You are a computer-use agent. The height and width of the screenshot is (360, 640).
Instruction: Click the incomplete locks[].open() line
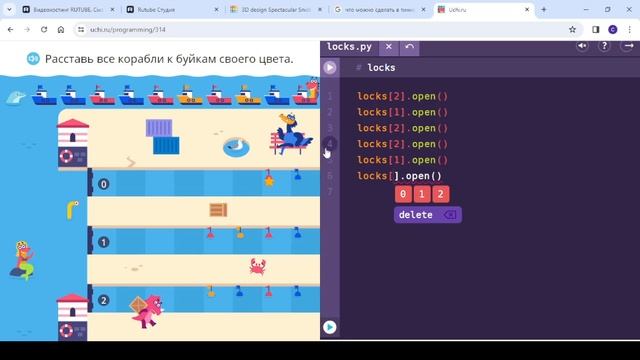(400, 176)
